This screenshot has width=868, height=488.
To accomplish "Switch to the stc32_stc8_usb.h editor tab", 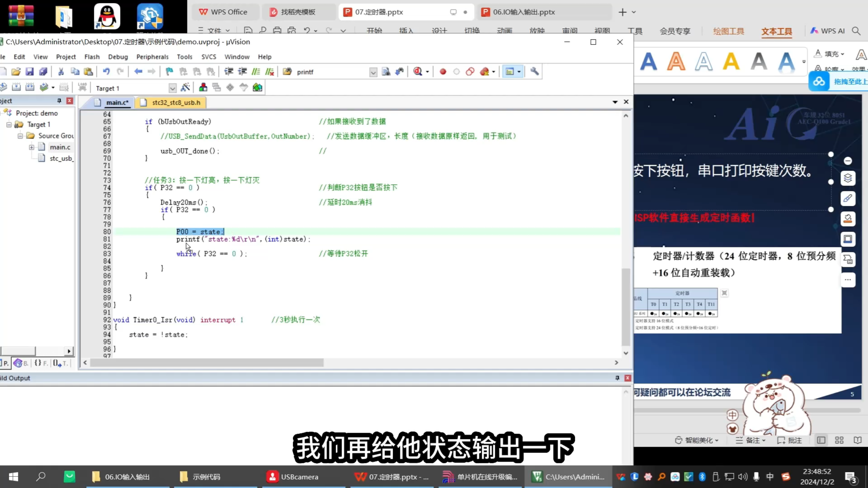I will coord(174,102).
